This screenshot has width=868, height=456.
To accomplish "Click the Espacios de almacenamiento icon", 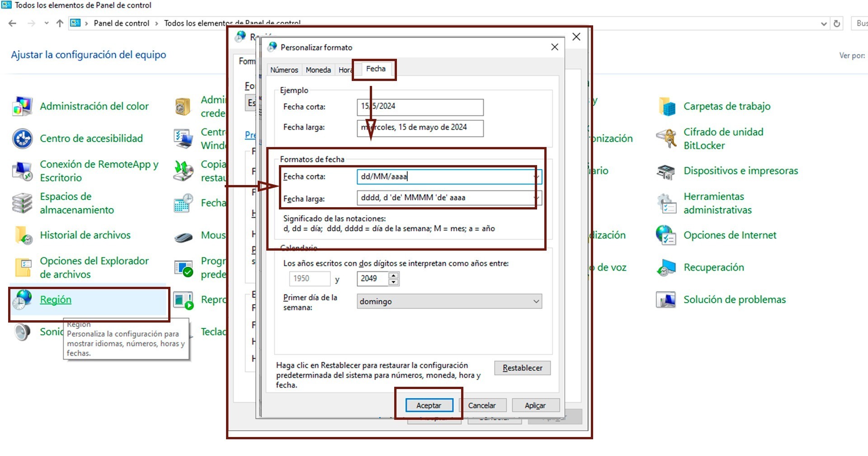I will click(22, 203).
